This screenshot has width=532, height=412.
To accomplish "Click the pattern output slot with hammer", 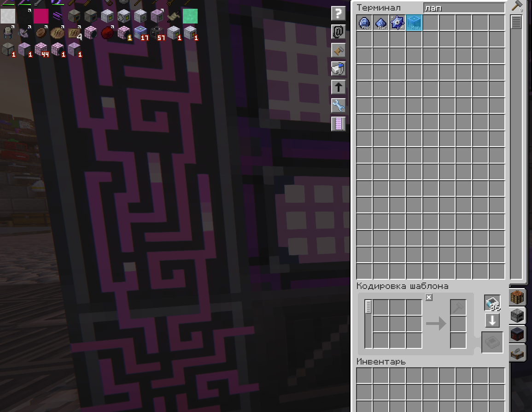I will (x=458, y=307).
